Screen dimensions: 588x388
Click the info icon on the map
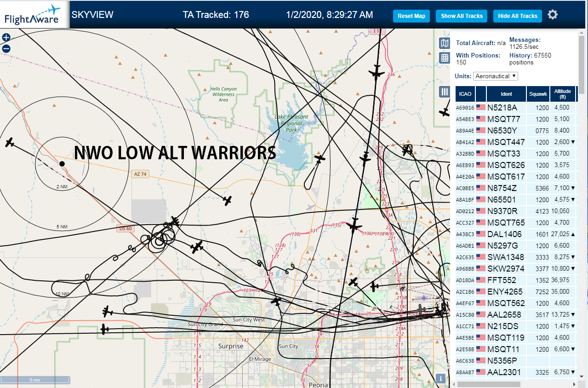pyautogui.click(x=440, y=378)
